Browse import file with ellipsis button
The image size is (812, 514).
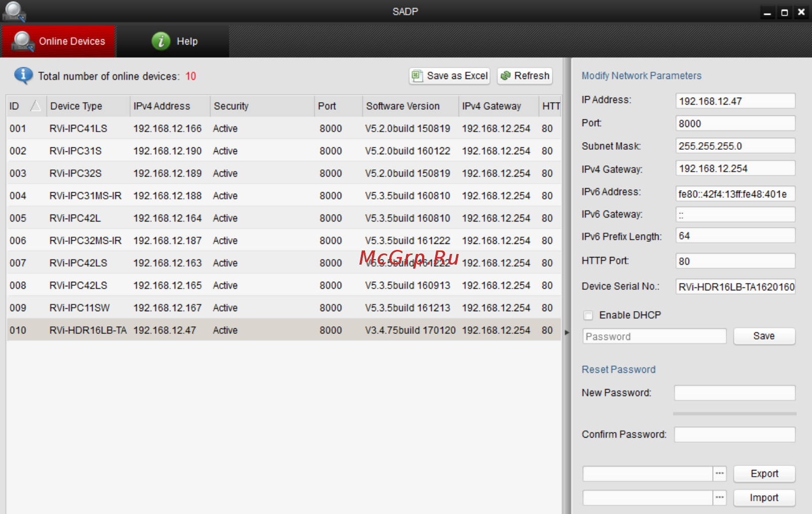click(x=719, y=497)
